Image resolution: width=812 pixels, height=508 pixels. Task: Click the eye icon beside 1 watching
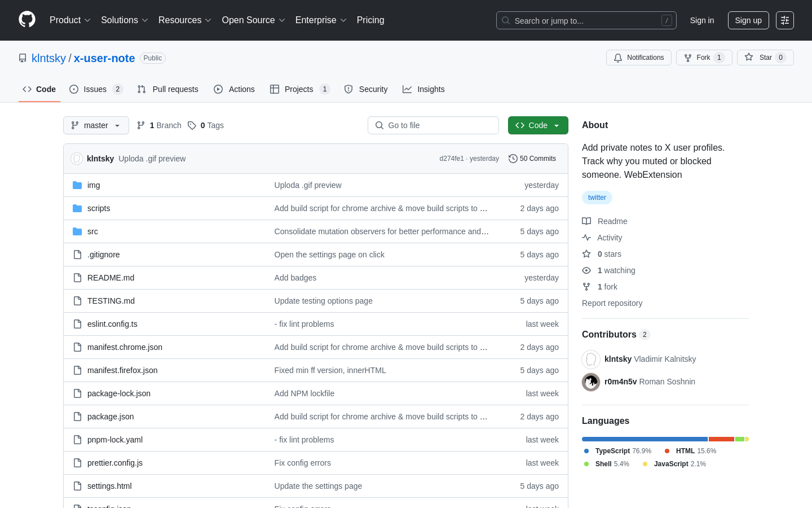point(586,270)
